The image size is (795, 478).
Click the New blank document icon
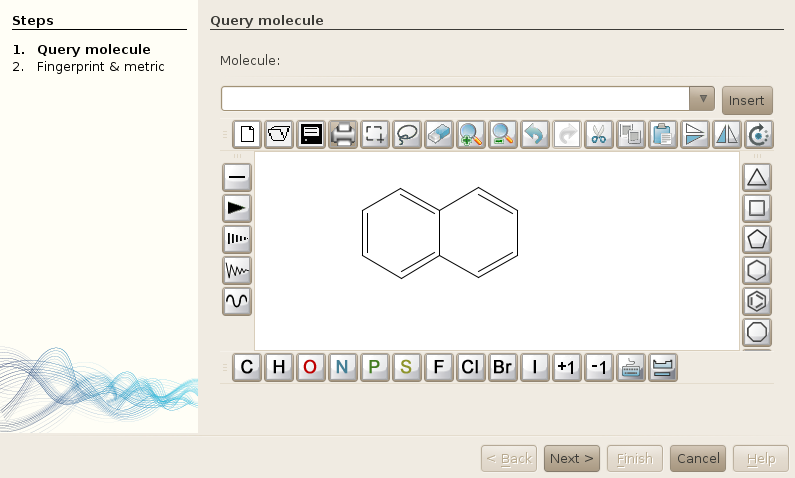point(247,134)
